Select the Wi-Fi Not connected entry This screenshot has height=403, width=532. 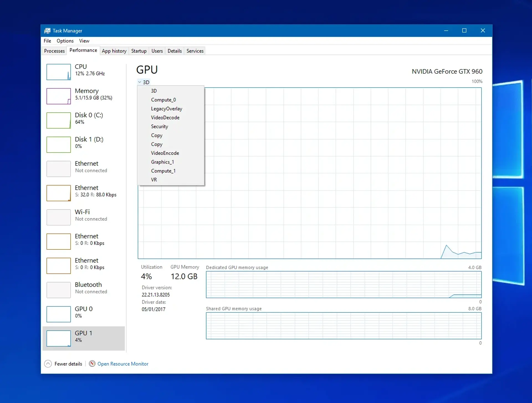[84, 217]
